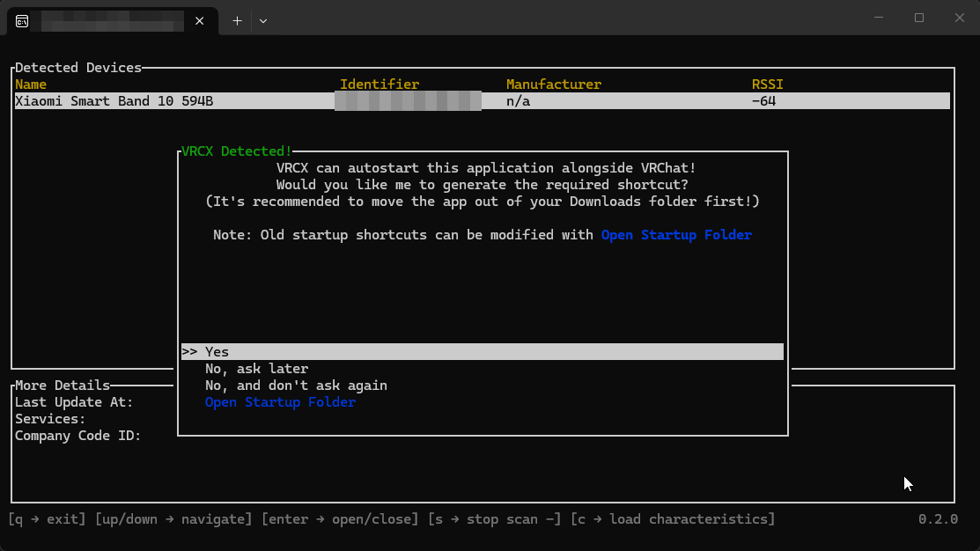Open the terminal profiles dropdown chevron
Screen dimensions: 980x551
tap(263, 21)
